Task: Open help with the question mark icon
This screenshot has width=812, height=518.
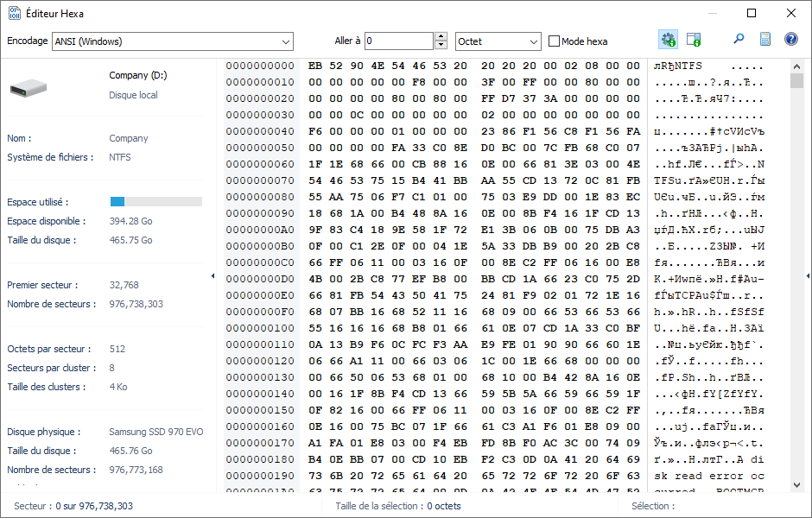Action: pyautogui.click(x=790, y=40)
